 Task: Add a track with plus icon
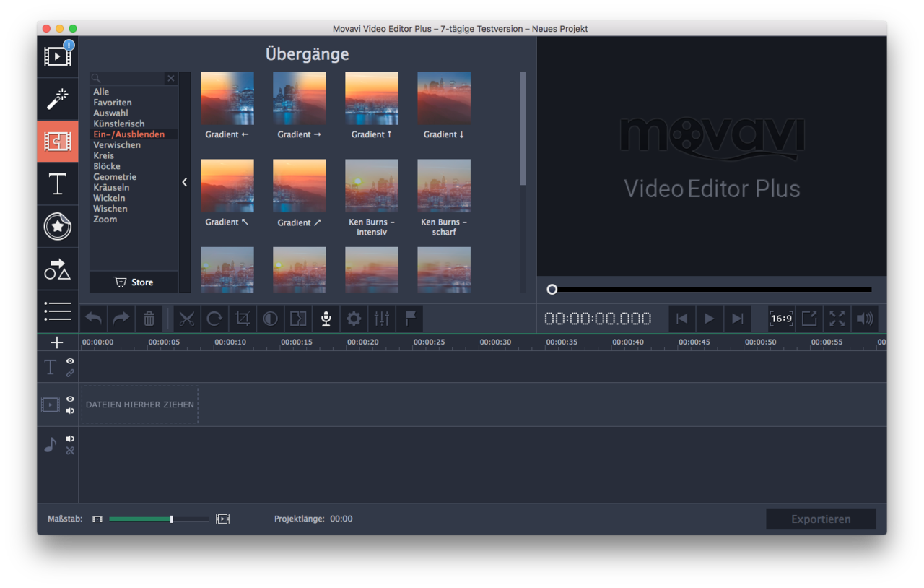(x=58, y=342)
